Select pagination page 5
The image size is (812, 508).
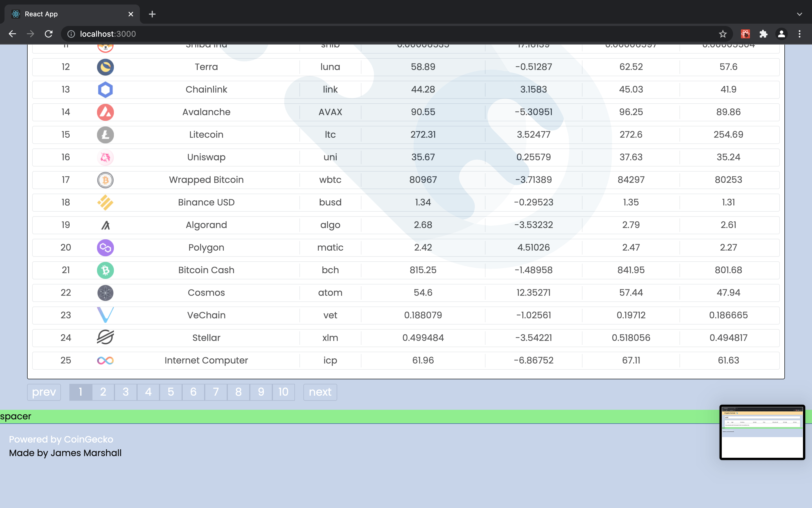pos(171,392)
